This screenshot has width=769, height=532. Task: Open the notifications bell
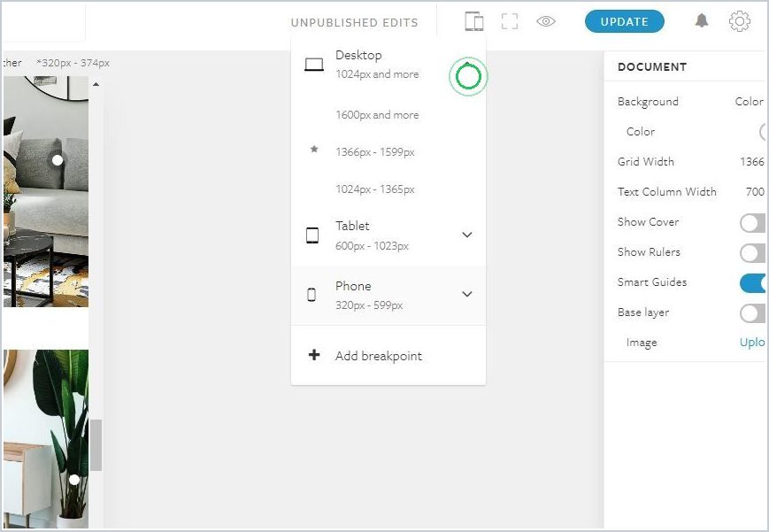pos(702,20)
